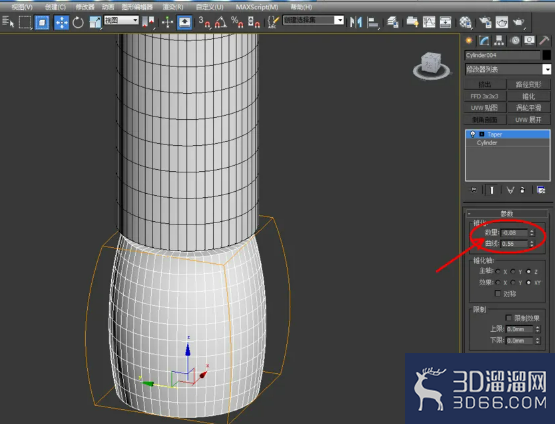The width and height of the screenshot is (555, 424).
Task: Click the Render Production teapot
Action: tap(519, 22)
